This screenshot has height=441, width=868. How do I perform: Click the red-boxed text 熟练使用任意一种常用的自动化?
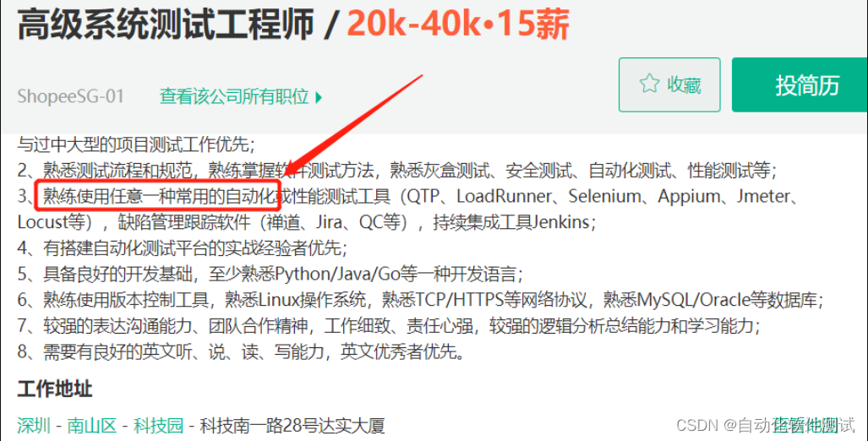click(158, 196)
